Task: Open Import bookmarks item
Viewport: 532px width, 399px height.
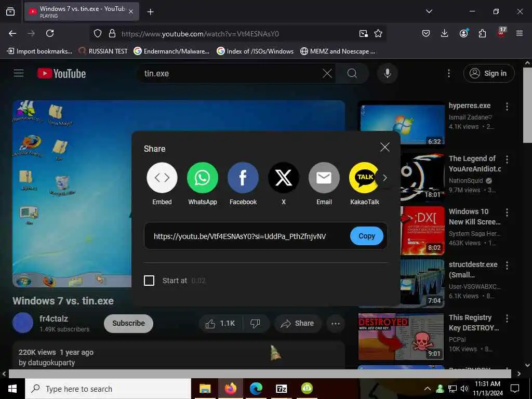Action: tap(39, 51)
